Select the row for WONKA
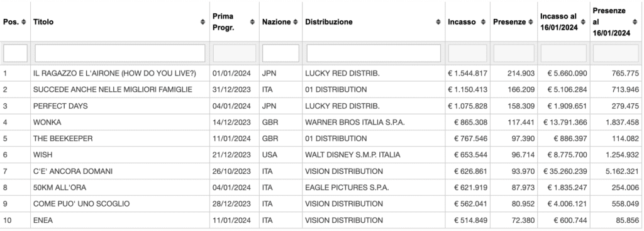 tap(321, 122)
